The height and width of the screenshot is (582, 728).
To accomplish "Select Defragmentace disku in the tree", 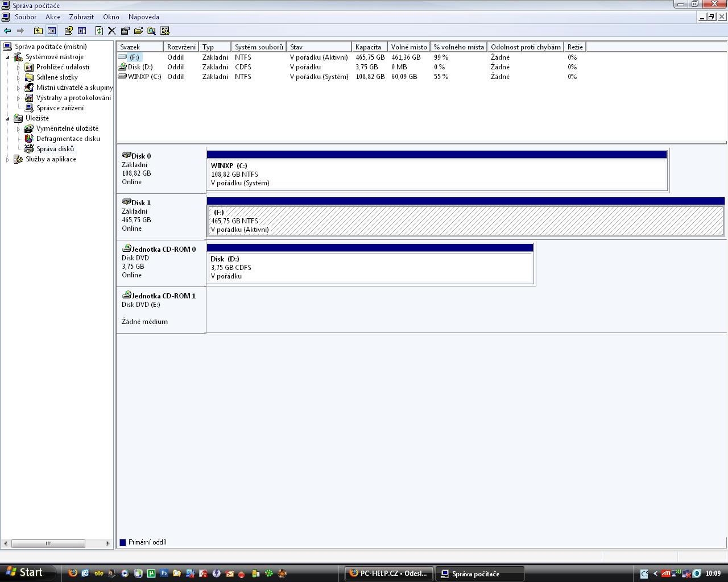I will tap(68, 139).
